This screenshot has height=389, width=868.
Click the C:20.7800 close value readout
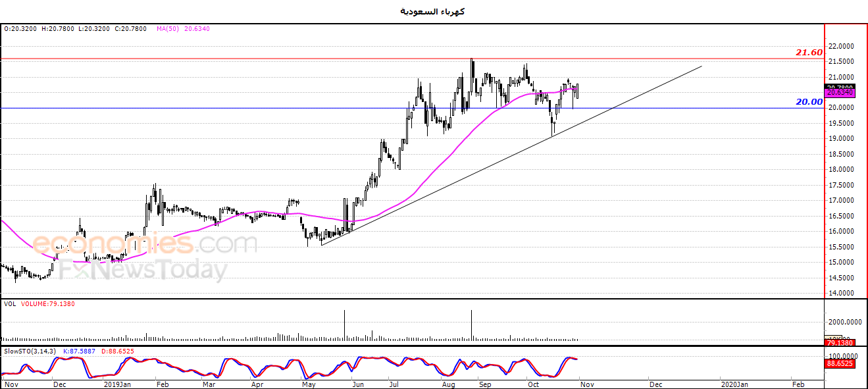click(x=132, y=29)
